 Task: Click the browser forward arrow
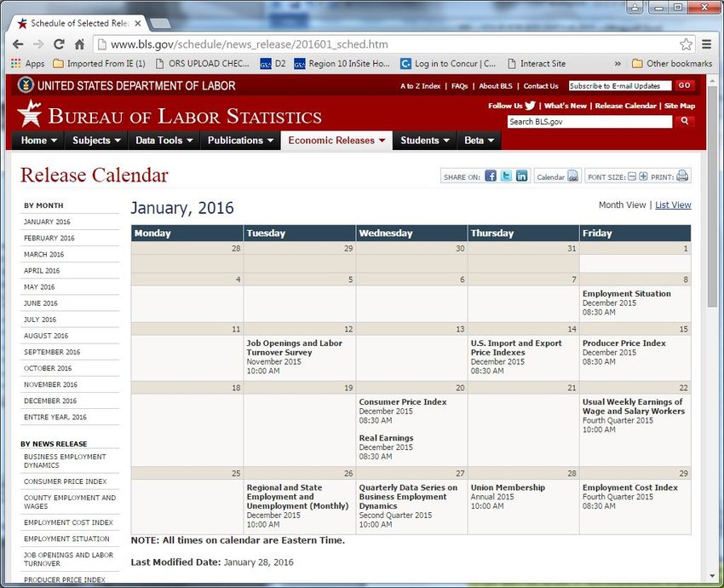[x=38, y=44]
